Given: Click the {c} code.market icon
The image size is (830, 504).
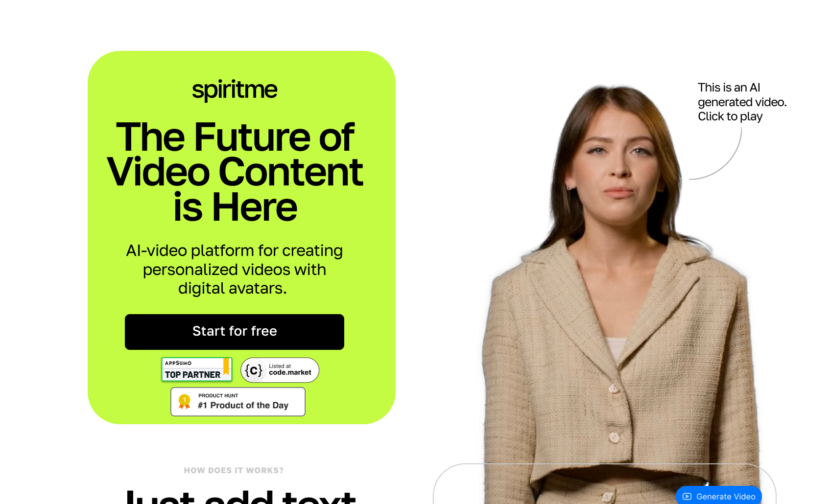Looking at the screenshot, I should pyautogui.click(x=254, y=370).
